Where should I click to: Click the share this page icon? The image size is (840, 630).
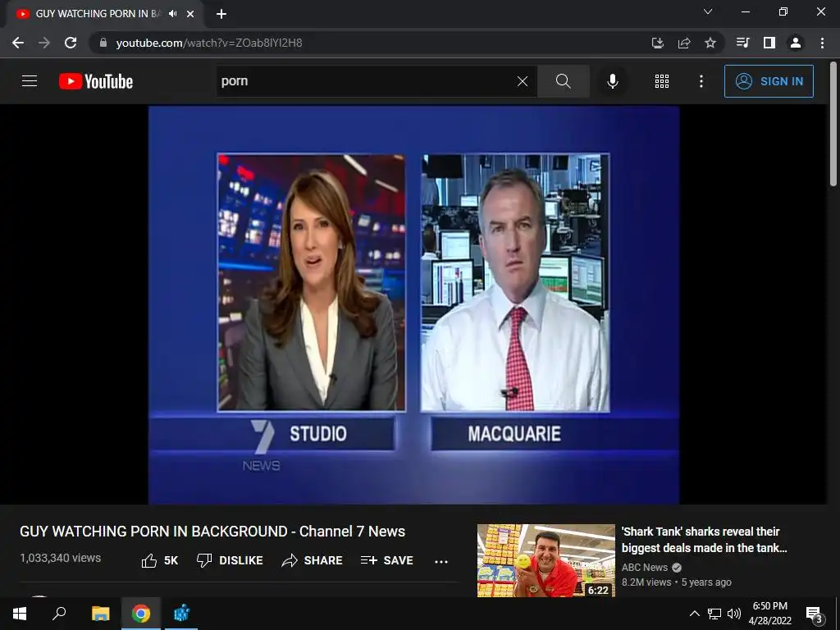[684, 43]
